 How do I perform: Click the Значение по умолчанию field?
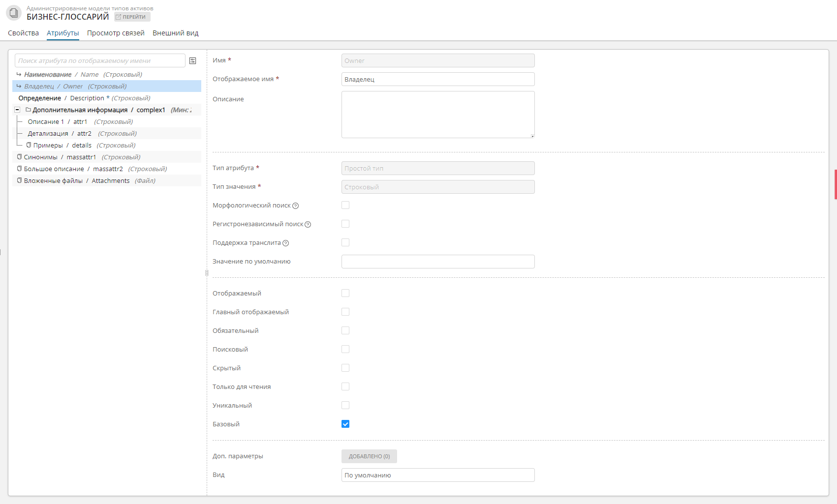click(438, 262)
